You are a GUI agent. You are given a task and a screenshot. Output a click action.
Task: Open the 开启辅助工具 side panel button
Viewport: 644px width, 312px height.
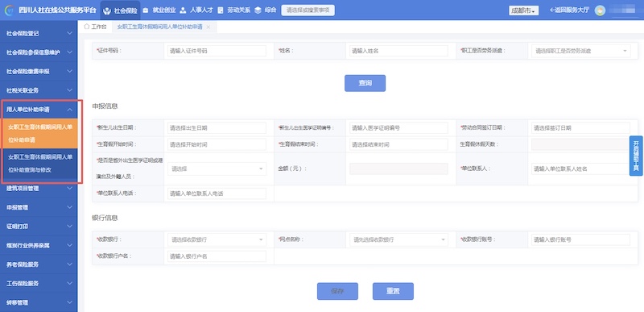tap(636, 156)
